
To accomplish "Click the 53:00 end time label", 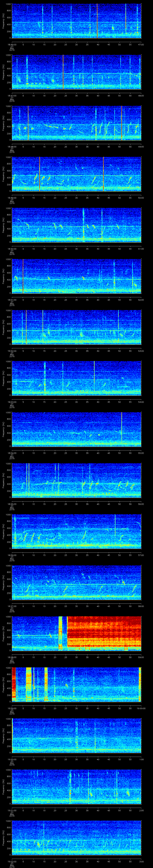I will pyautogui.click(x=141, y=351).
